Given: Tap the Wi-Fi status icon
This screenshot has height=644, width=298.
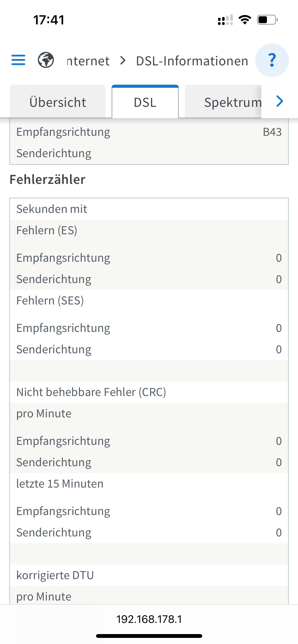Looking at the screenshot, I should [x=245, y=20].
